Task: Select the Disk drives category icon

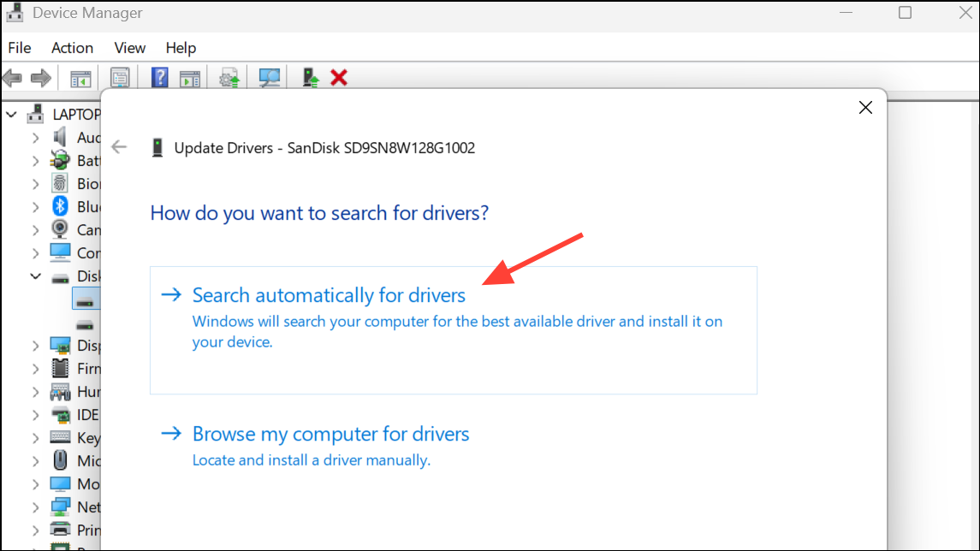Action: click(x=61, y=278)
